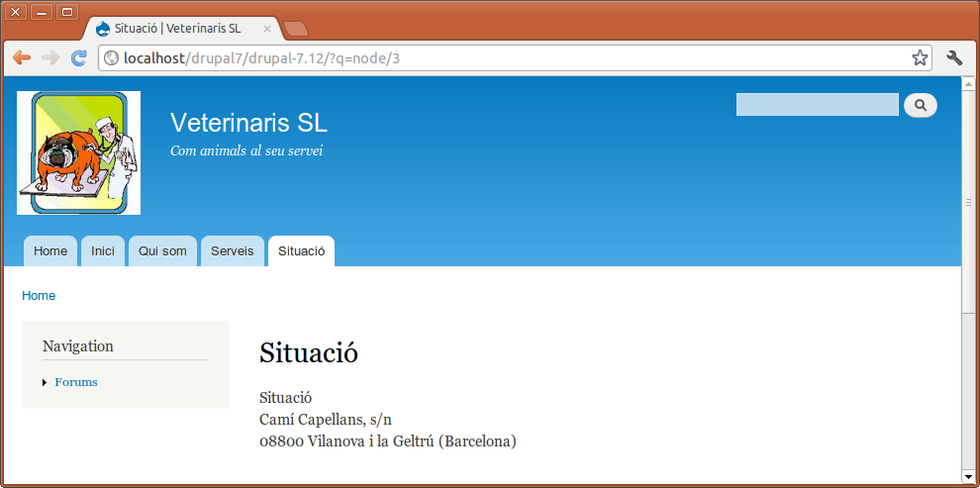Click the globe site info icon
Screen dimensions: 980x488
[111, 58]
